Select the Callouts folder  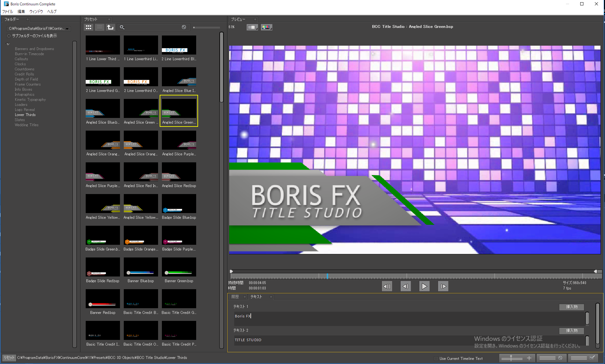(x=21, y=59)
